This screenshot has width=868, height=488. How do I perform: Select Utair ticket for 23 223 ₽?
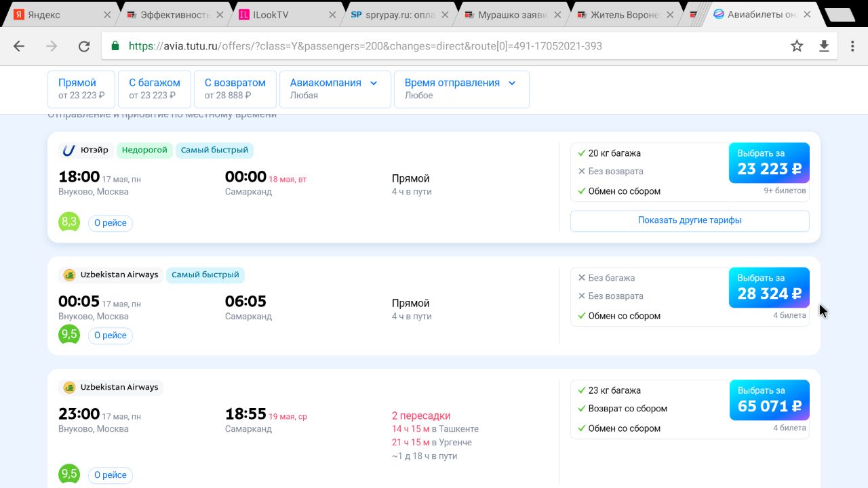click(x=769, y=163)
